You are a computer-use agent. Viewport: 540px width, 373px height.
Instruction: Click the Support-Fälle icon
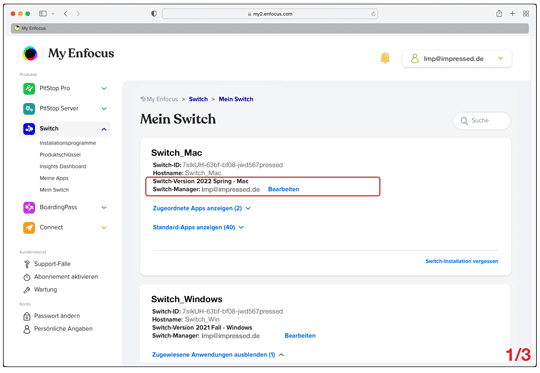tap(27, 264)
